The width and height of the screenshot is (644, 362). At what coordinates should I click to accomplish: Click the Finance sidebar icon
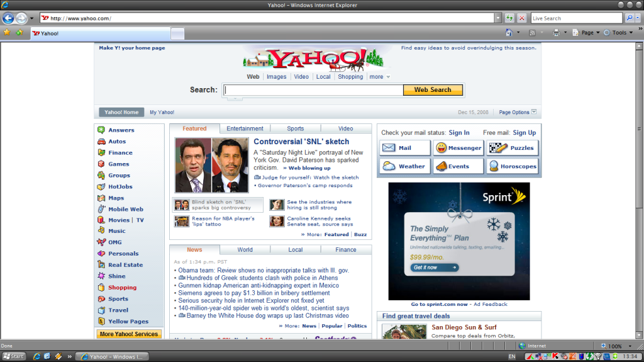pyautogui.click(x=101, y=152)
